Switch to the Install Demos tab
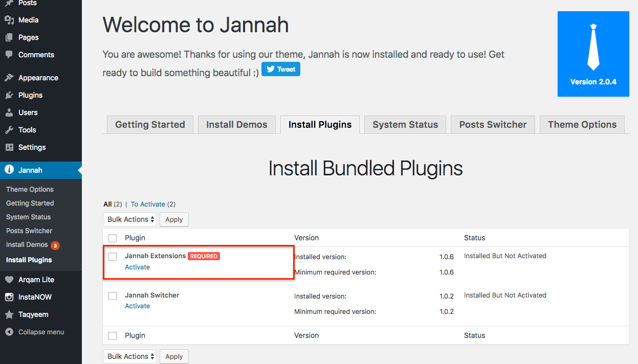 click(237, 125)
